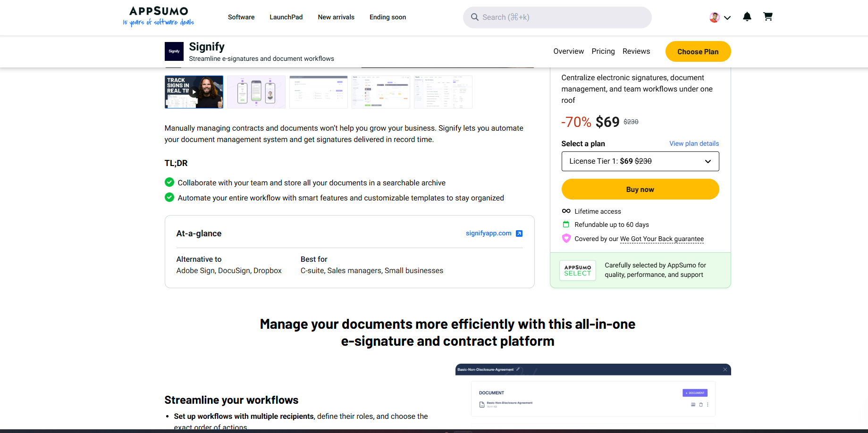Click the Buy now button
868x433 pixels.
click(x=640, y=189)
